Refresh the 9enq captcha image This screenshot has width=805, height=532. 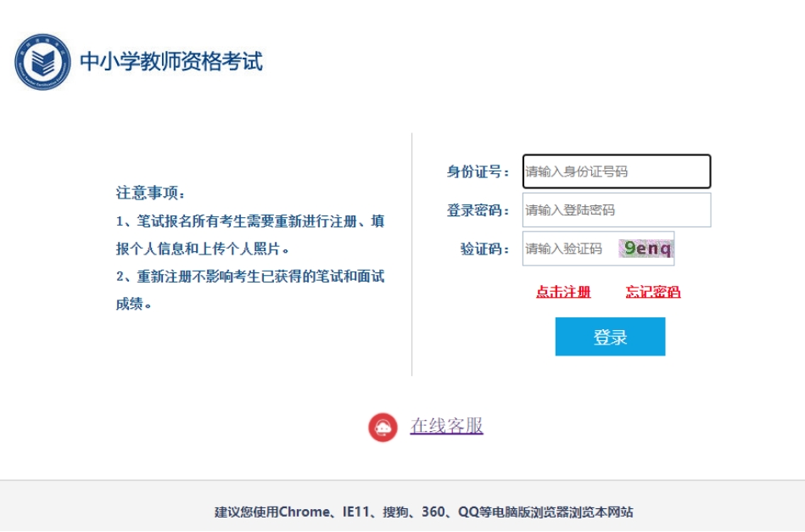(x=646, y=249)
